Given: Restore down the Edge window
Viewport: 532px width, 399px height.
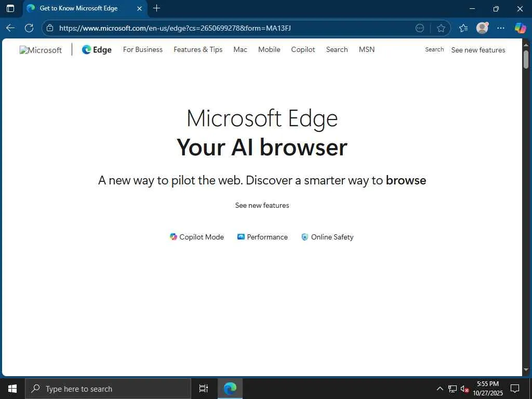Looking at the screenshot, I should [x=496, y=8].
